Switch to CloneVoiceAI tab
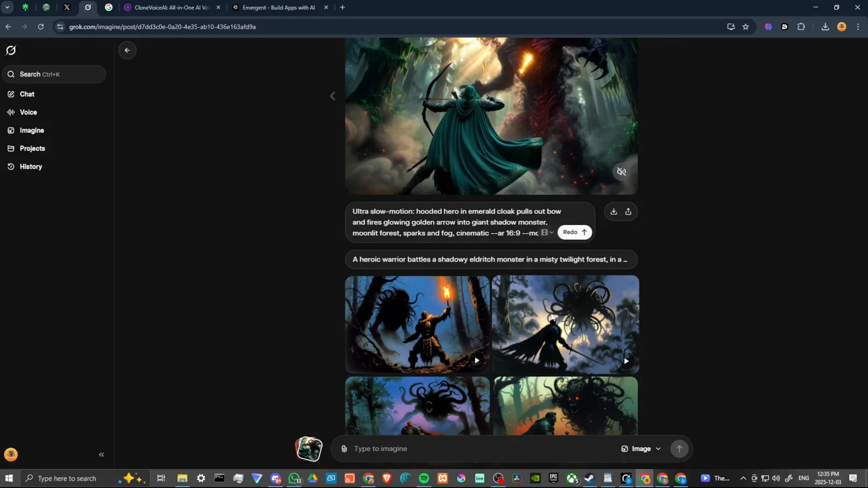Image resolution: width=868 pixels, height=488 pixels. click(x=171, y=8)
